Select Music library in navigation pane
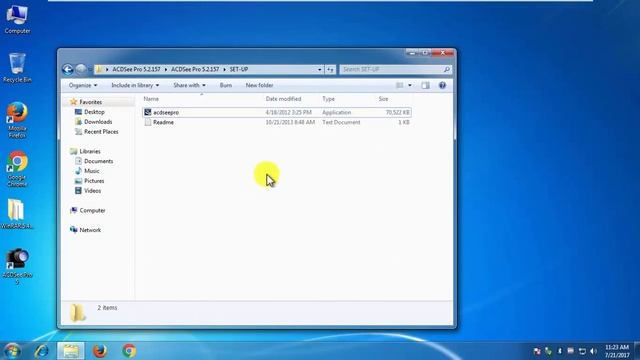The height and width of the screenshot is (360, 640). click(91, 171)
